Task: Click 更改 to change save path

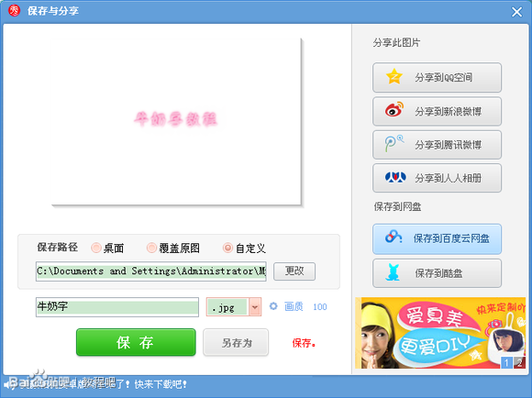Action: pyautogui.click(x=294, y=271)
